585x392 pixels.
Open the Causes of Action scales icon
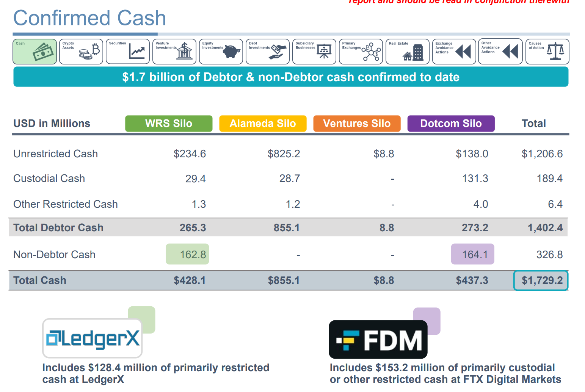[x=547, y=51]
